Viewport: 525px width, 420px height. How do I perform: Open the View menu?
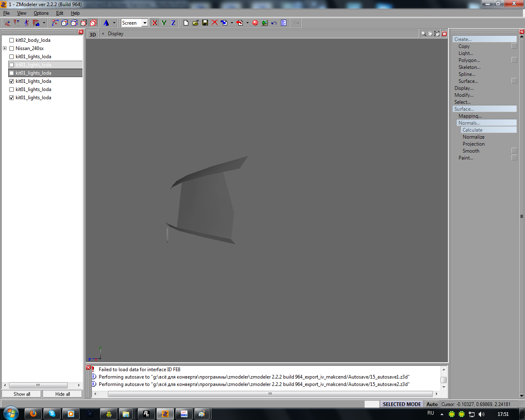(x=22, y=13)
